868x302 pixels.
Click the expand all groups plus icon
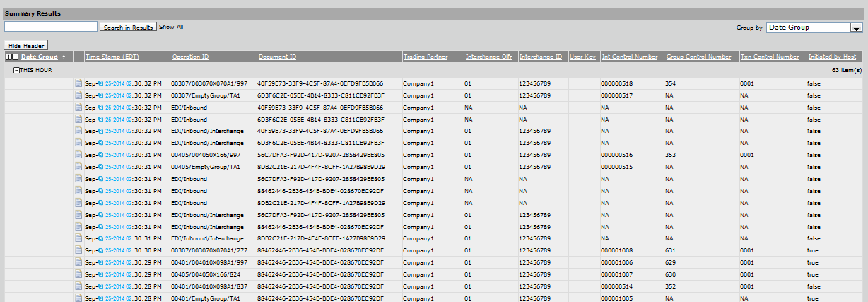8,57
